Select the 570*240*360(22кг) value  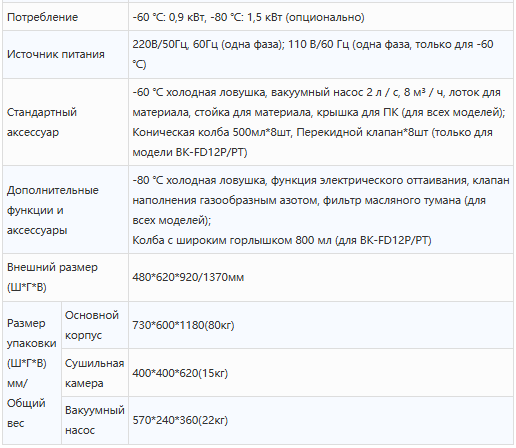pos(180,420)
